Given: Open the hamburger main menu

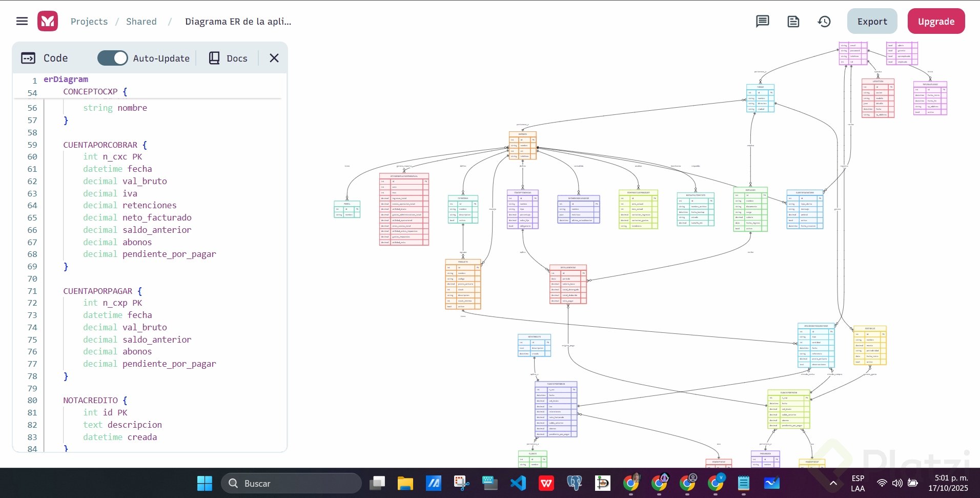Looking at the screenshot, I should coord(22,21).
